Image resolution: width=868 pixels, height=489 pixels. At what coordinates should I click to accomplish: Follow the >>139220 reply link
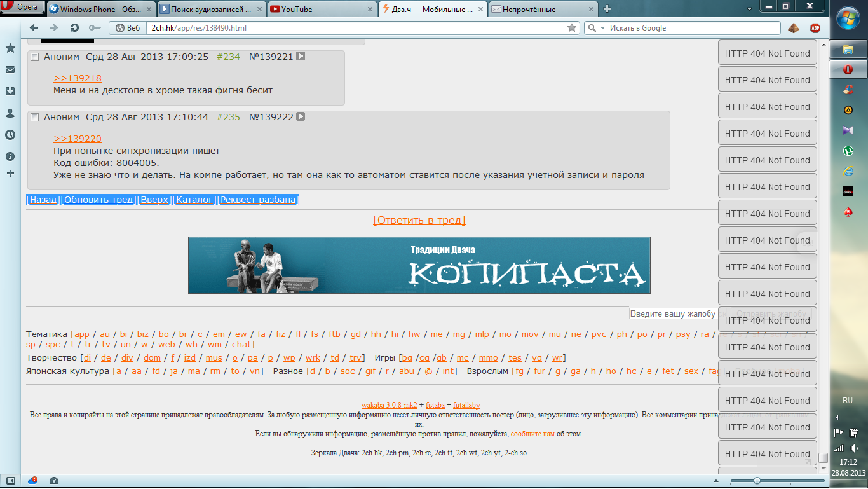(x=78, y=139)
